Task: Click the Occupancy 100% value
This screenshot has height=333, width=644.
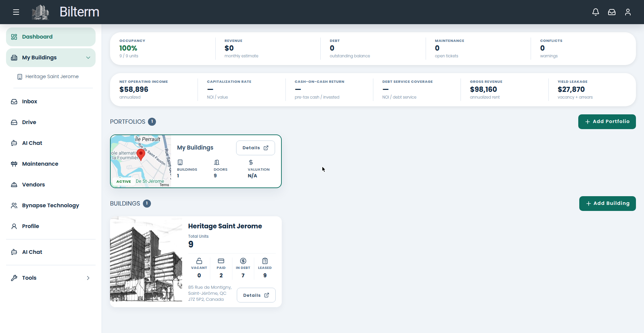Action: click(x=128, y=48)
